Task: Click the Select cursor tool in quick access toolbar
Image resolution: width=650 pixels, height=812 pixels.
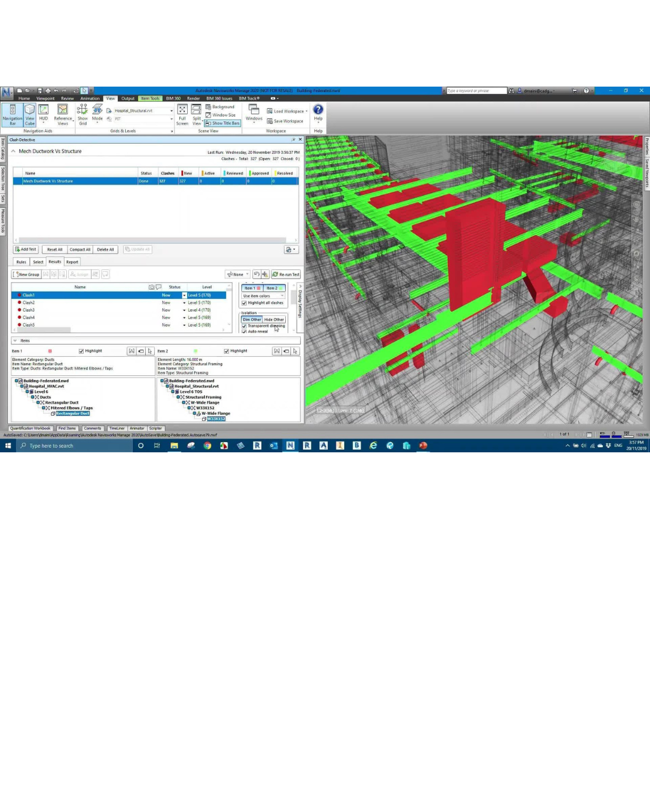Action: (x=84, y=91)
